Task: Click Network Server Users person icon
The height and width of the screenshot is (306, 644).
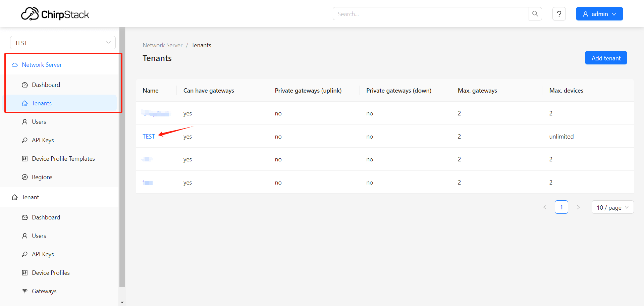Action: [x=25, y=122]
